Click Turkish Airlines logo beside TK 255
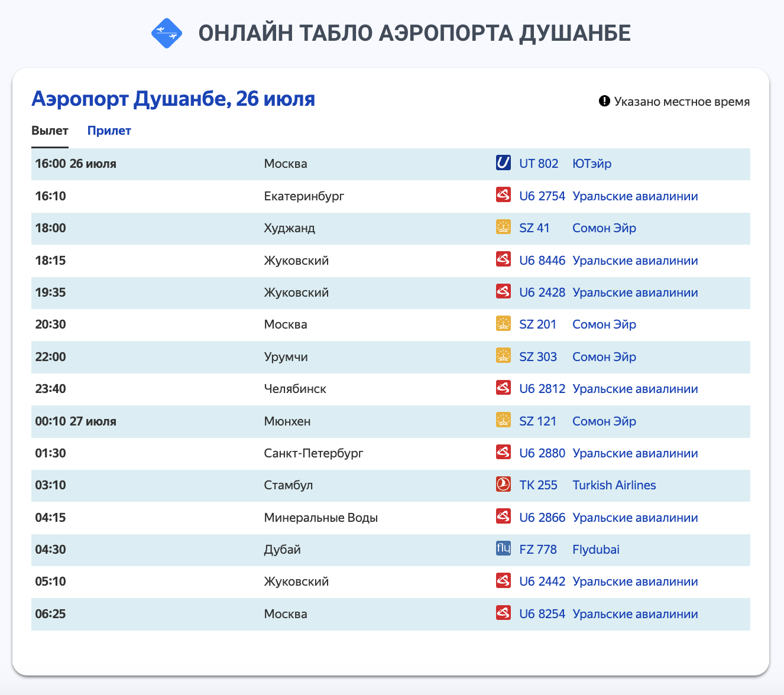Screen dimensions: 784x695 pos(503,485)
